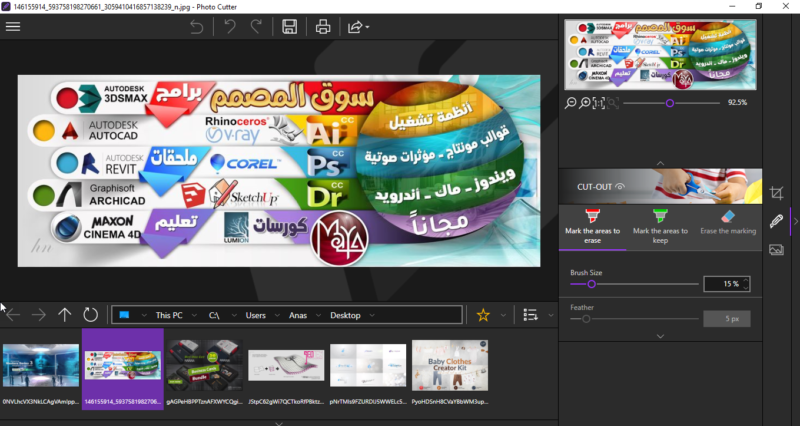Toggle the favorites star in browser bar
Screen dimensions: 800x426
click(x=483, y=315)
